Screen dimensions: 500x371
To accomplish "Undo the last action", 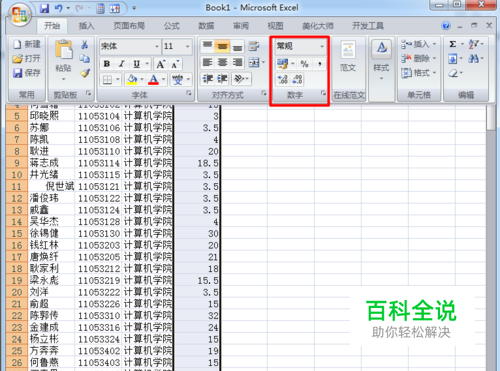I will click(x=59, y=8).
